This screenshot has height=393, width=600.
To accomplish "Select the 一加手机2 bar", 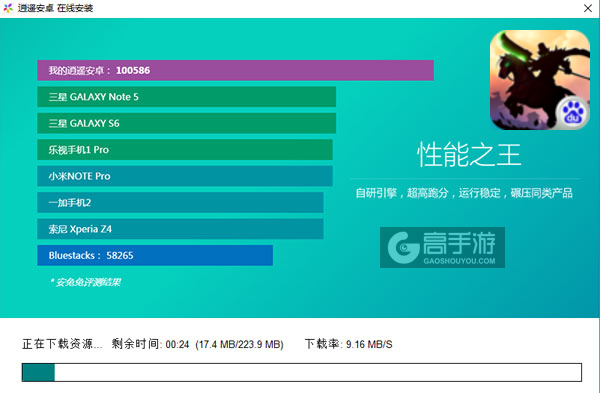I will (x=180, y=202).
